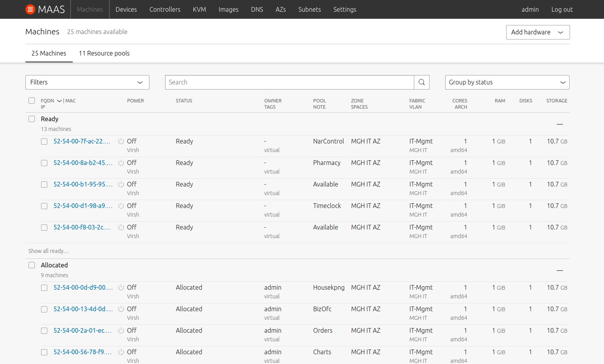The image size is (604, 364).
Task: Click power icon for machine 52-54-00-7f-ac-22
Action: (121, 141)
